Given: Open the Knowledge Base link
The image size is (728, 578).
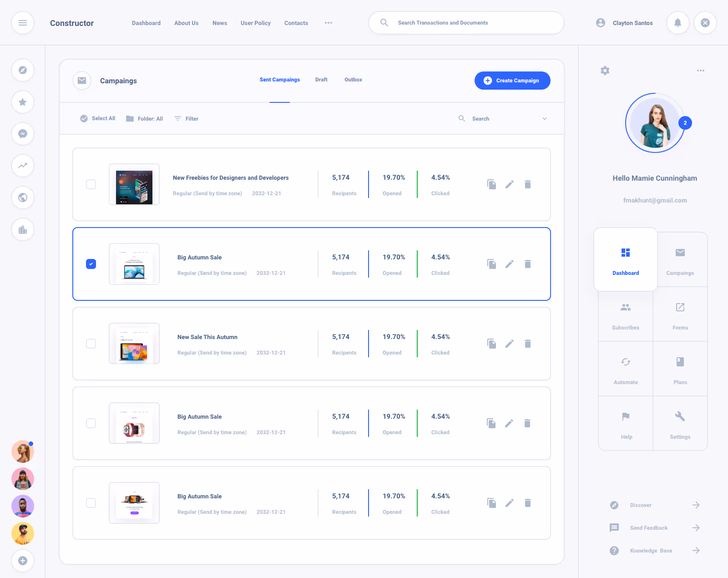Looking at the screenshot, I should pyautogui.click(x=651, y=550).
